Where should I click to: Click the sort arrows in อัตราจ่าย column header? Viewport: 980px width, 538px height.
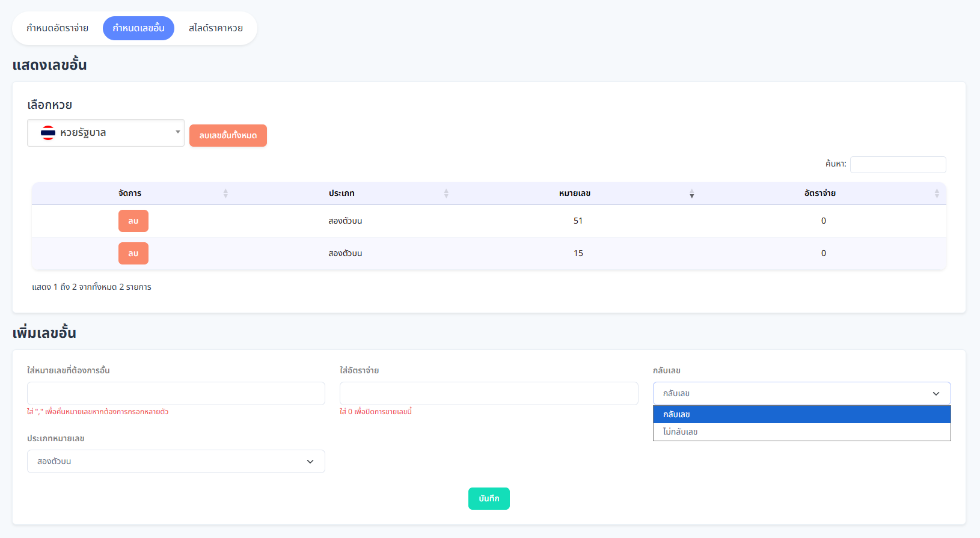click(x=936, y=194)
